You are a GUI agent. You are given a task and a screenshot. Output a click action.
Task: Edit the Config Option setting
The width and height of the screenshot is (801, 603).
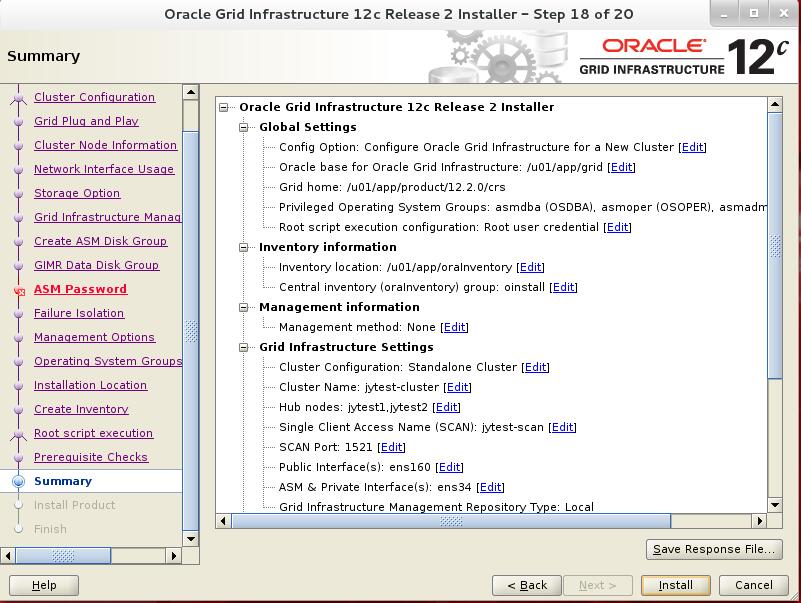tap(692, 147)
